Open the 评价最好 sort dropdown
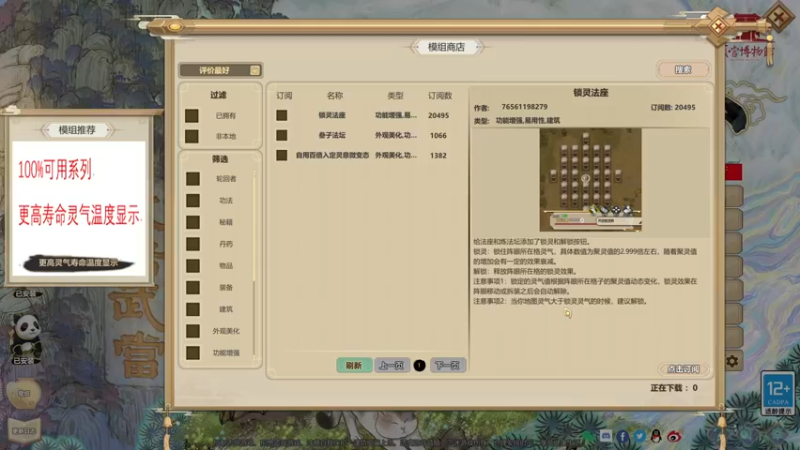 (220, 70)
